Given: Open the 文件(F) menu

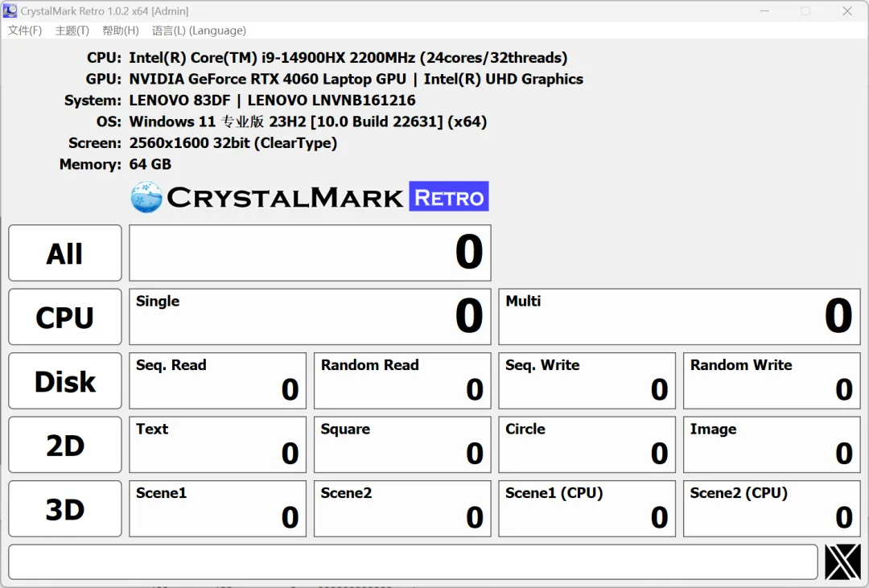Looking at the screenshot, I should tap(24, 31).
